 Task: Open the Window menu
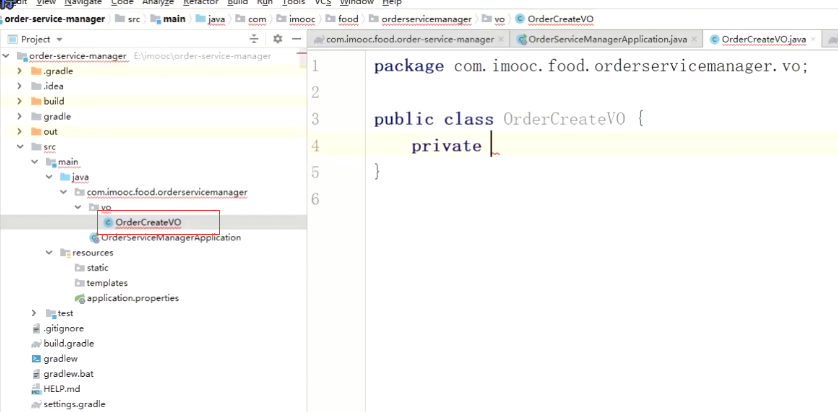pyautogui.click(x=357, y=3)
